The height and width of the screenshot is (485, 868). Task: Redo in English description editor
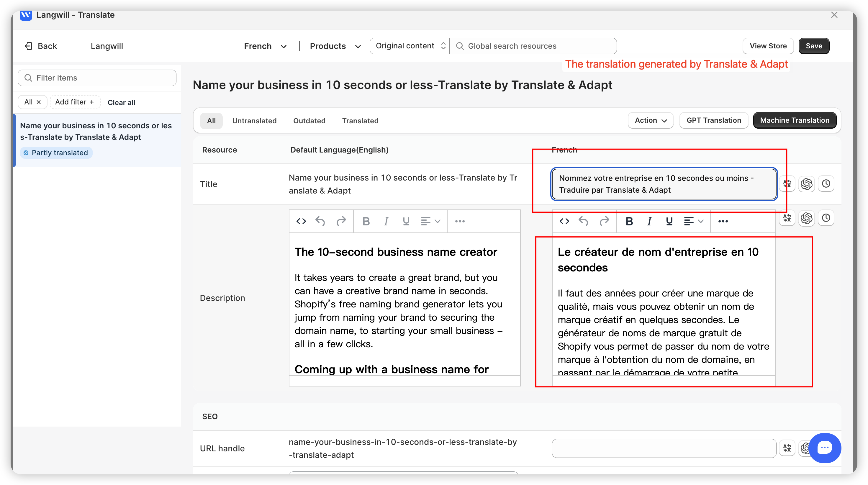pos(341,221)
